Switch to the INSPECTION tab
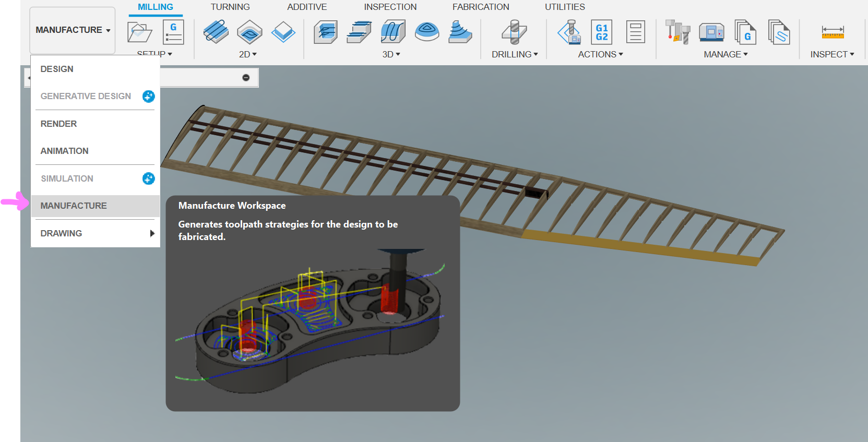 pos(390,7)
